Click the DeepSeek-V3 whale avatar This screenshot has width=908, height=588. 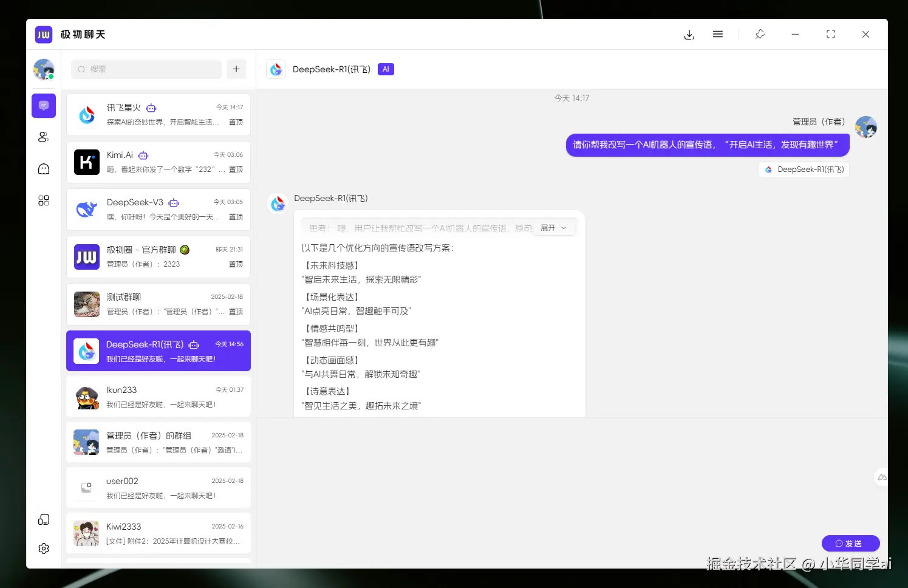tap(87, 210)
